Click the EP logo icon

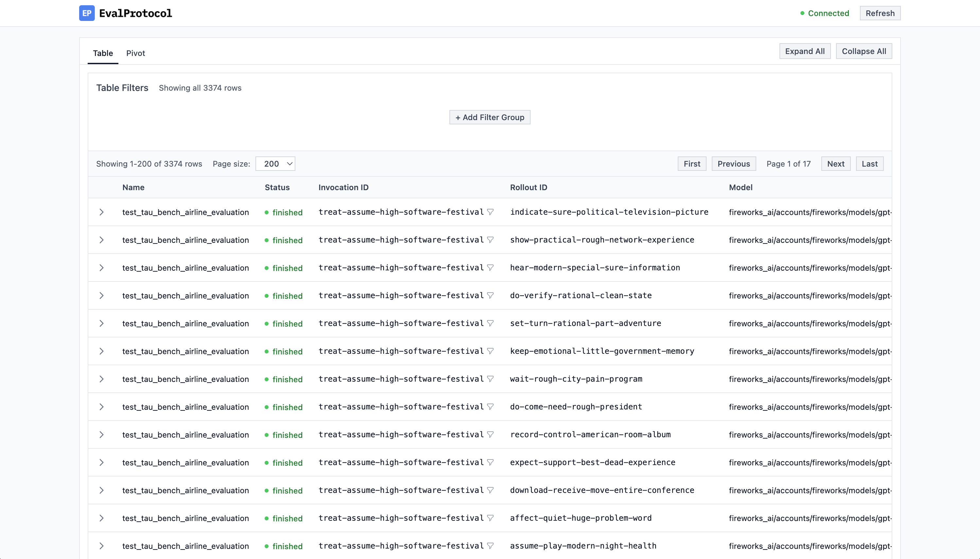pyautogui.click(x=87, y=13)
